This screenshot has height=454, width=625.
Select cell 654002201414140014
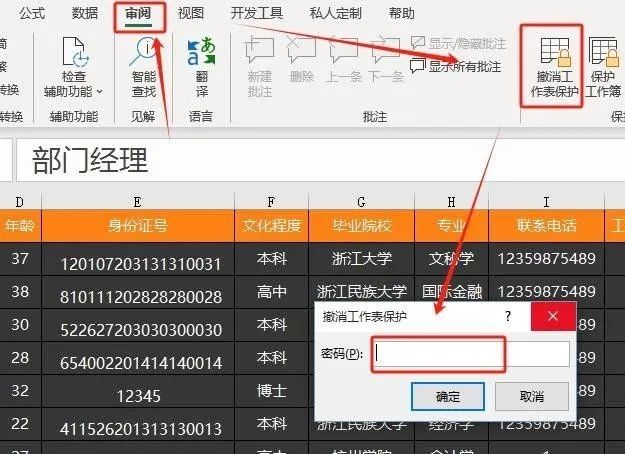coord(138,358)
